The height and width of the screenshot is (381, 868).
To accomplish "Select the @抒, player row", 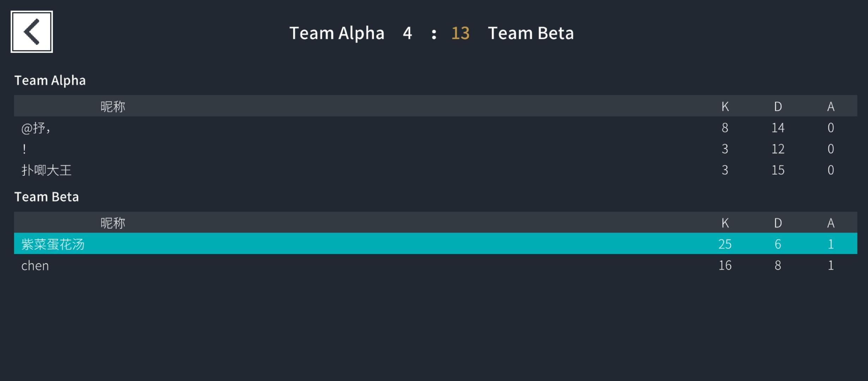I will click(x=435, y=127).
